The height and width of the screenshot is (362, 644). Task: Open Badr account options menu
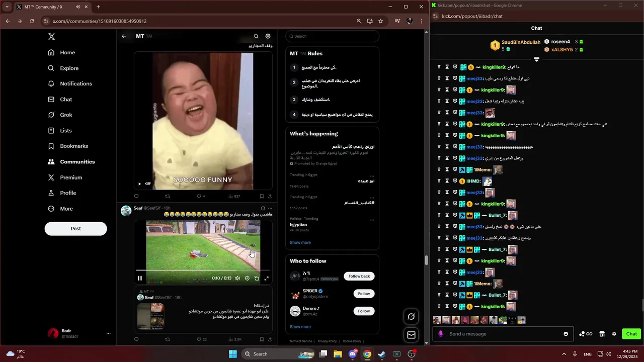[108, 334]
